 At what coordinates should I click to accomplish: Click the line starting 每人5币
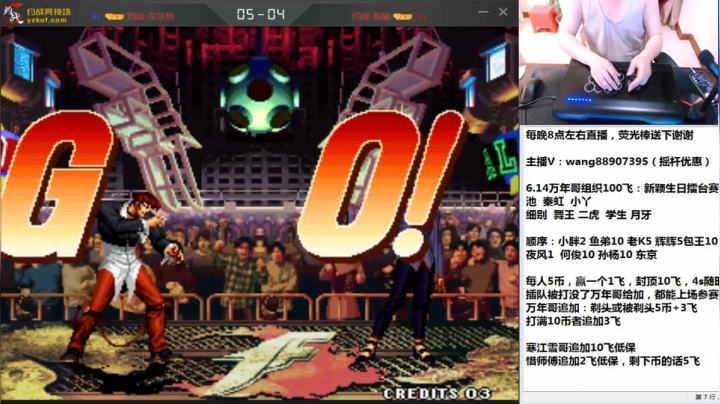pyautogui.click(x=622, y=281)
